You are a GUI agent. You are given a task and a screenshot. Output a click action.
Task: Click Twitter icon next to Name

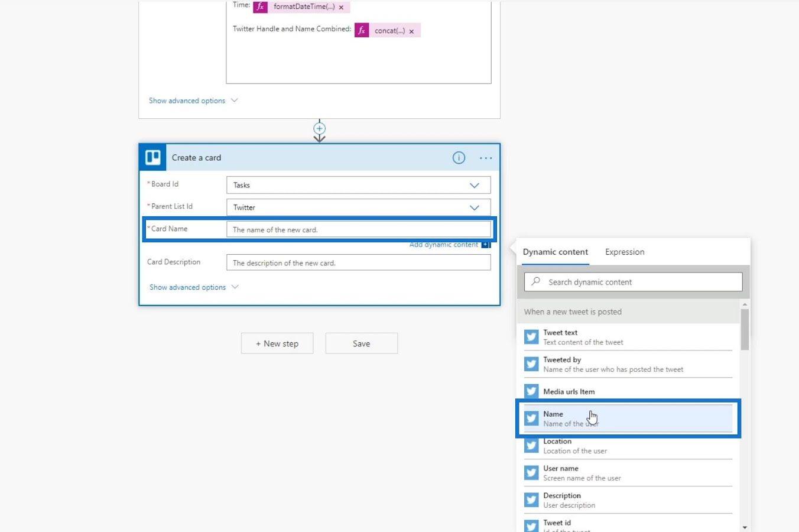pos(531,419)
